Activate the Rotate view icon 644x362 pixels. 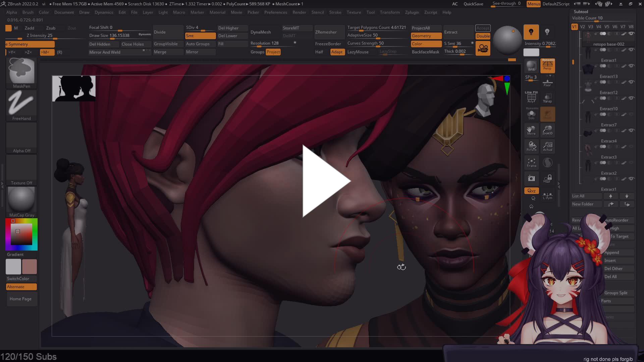pos(531,146)
